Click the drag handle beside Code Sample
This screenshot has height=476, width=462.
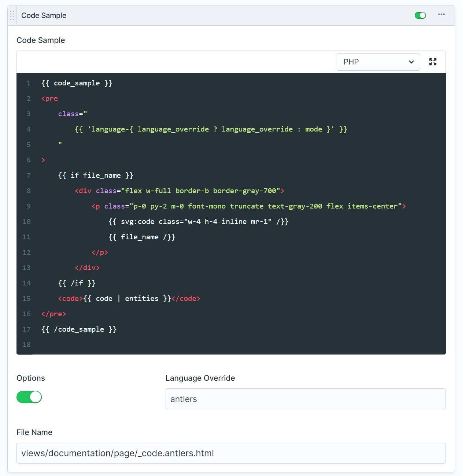point(12,15)
